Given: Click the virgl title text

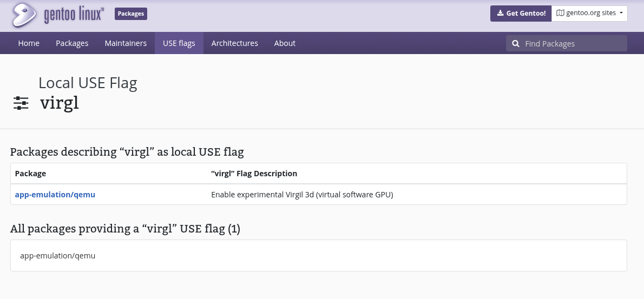Looking at the screenshot, I should [x=59, y=103].
